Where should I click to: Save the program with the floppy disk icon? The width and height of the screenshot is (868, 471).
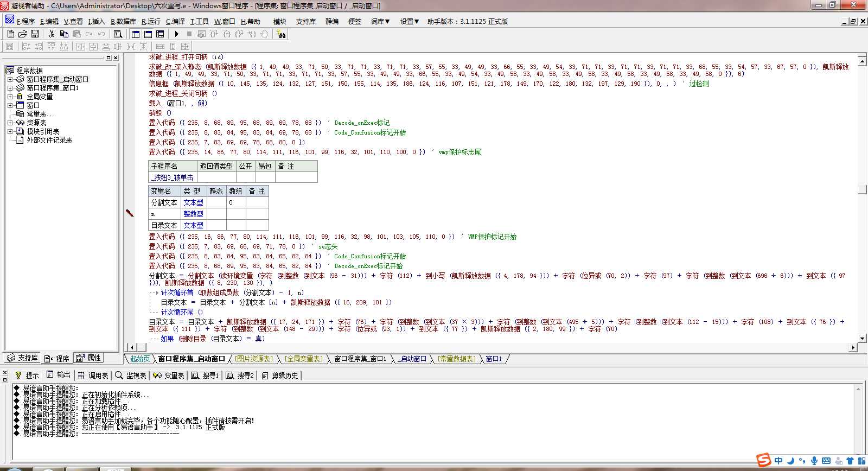tap(35, 34)
